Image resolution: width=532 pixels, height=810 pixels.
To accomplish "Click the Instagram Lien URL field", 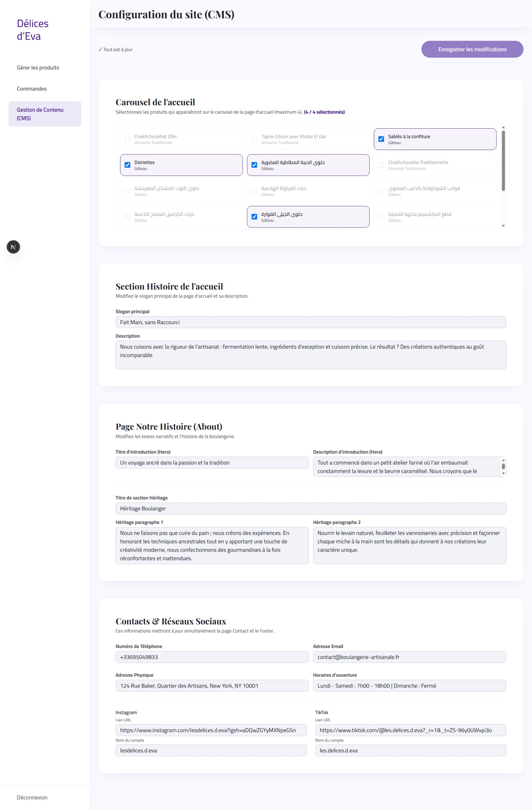I will point(211,730).
